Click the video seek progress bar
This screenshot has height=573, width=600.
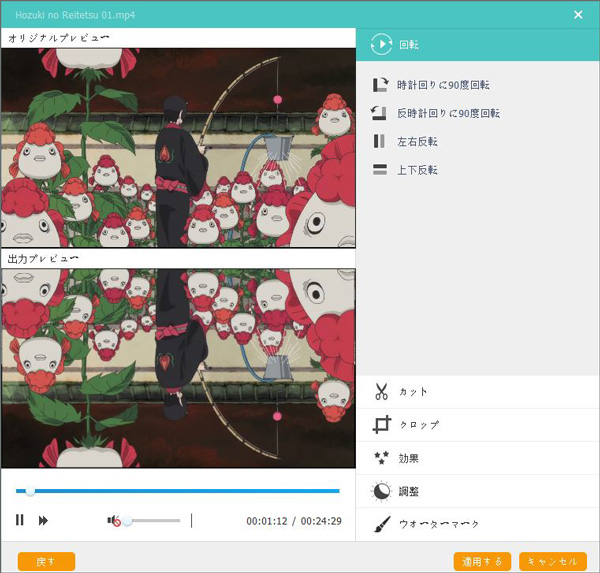[180, 491]
